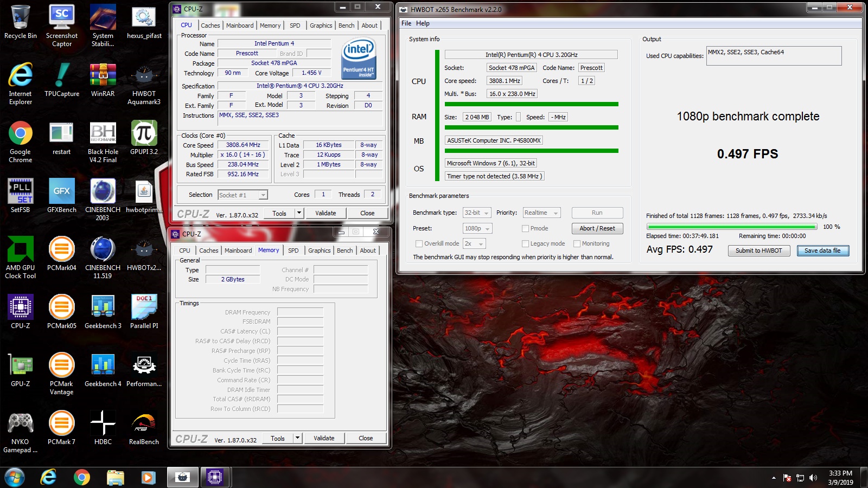
Task: Open the Benchmark type 32-bit dropdown
Action: (477, 213)
